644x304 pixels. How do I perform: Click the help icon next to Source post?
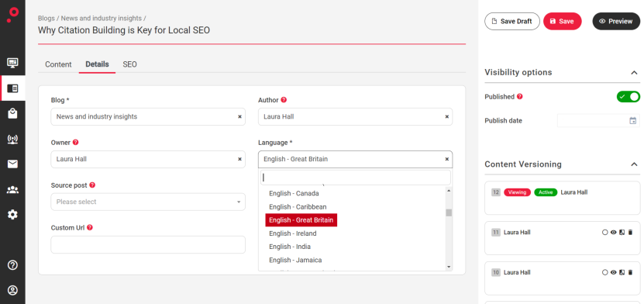(92, 185)
